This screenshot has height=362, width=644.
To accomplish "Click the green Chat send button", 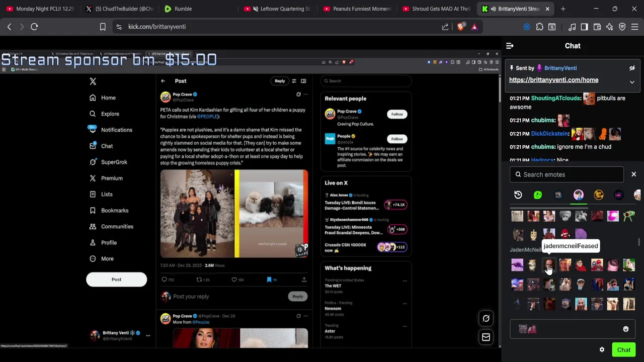I will point(624,350).
